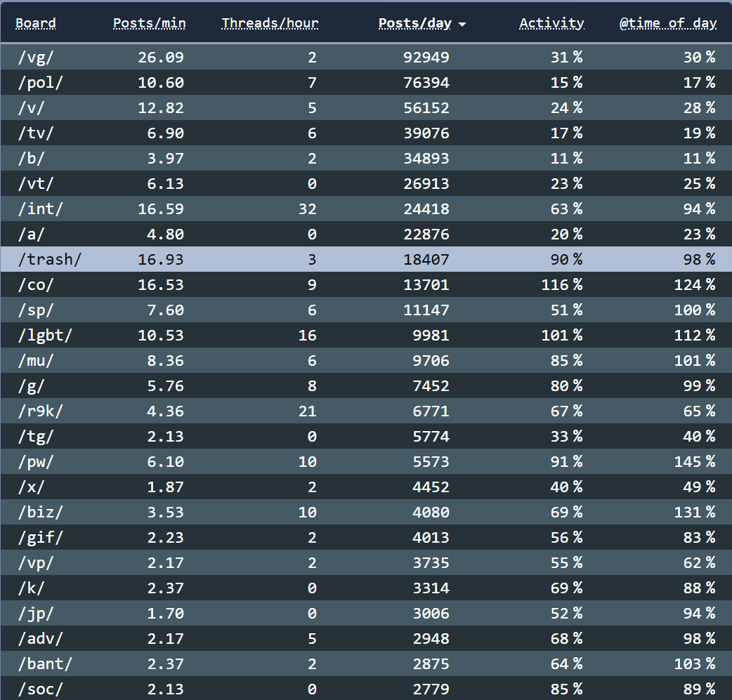Viewport: 732px width, 700px height.
Task: Click the /adv/ board name
Action: pos(40,638)
